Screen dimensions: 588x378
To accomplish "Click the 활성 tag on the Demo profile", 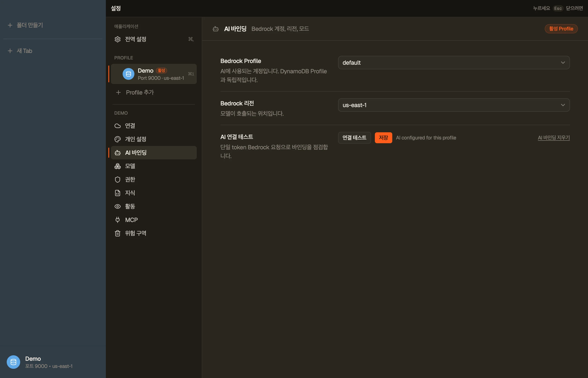I will pyautogui.click(x=161, y=70).
